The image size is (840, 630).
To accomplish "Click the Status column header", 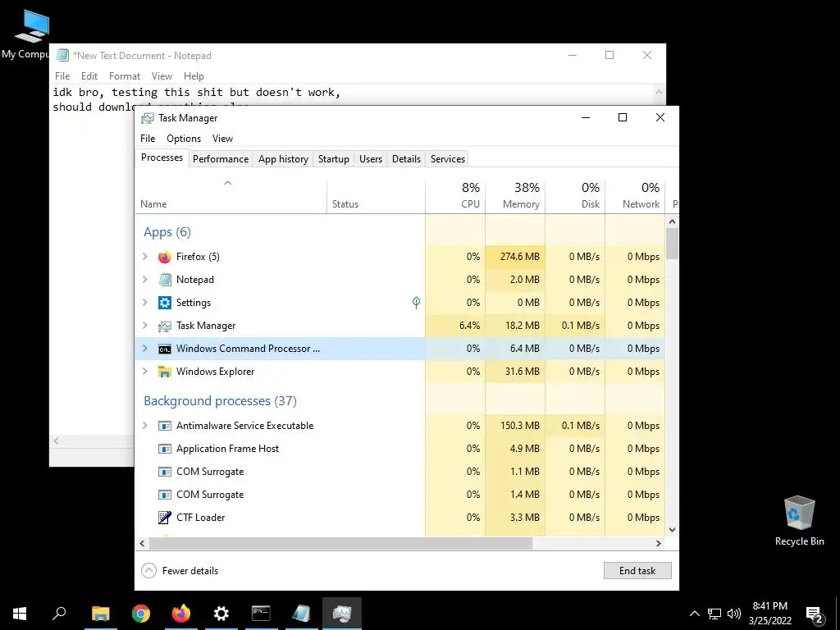I will 376,196.
